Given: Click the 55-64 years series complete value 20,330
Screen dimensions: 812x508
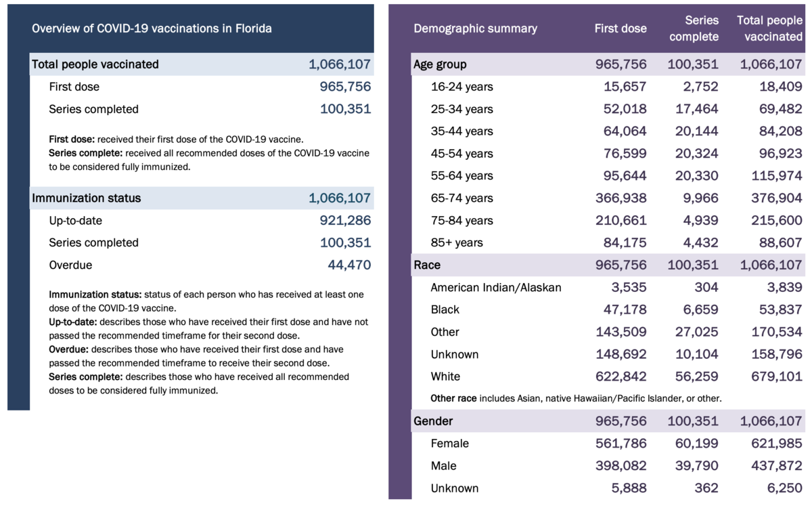Looking at the screenshot, I should point(696,175).
